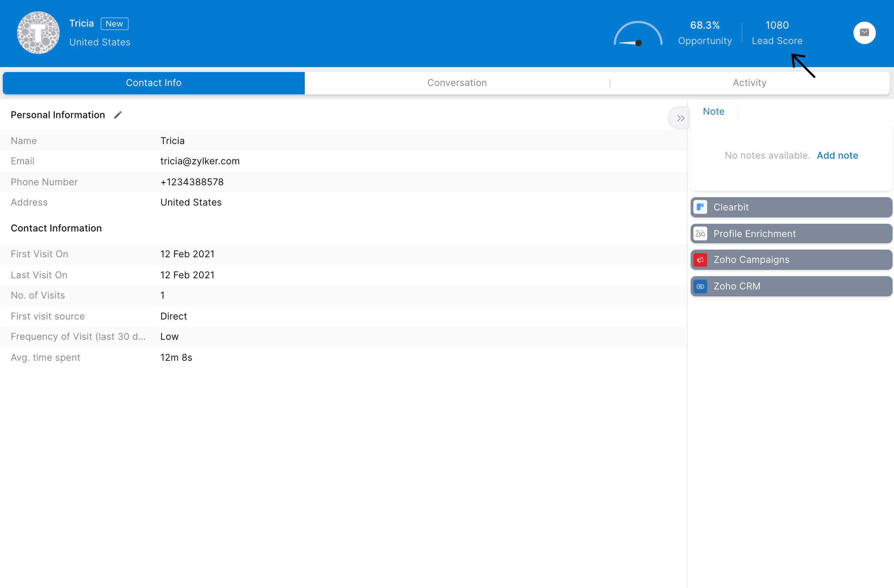The width and height of the screenshot is (894, 588).
Task: Click the Add note link
Action: [x=837, y=156]
